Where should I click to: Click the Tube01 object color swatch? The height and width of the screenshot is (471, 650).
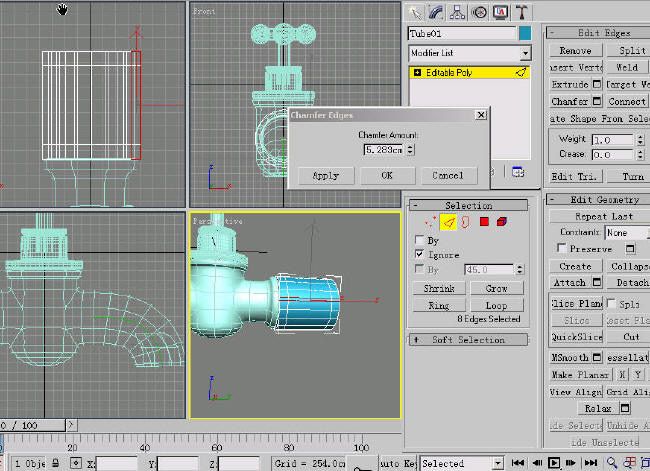pos(525,34)
